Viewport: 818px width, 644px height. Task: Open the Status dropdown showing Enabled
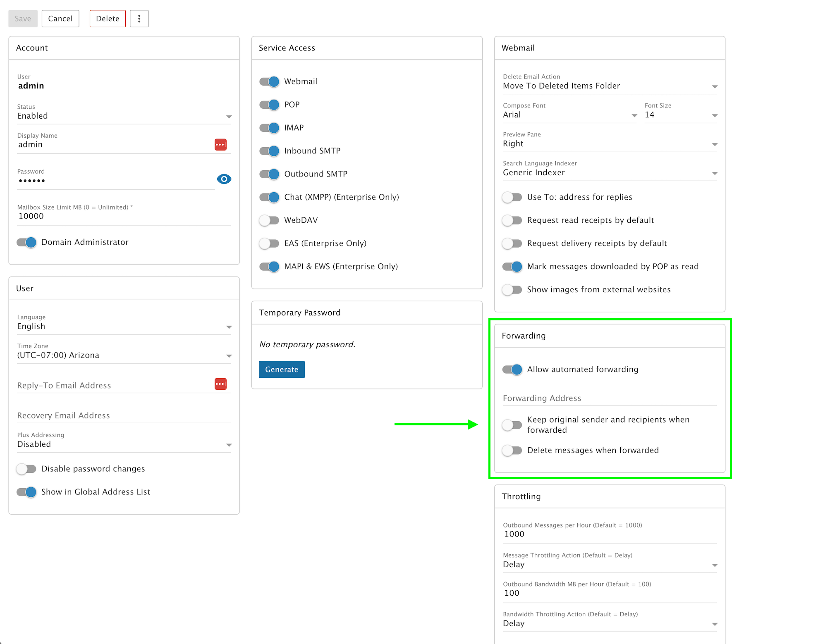point(124,116)
